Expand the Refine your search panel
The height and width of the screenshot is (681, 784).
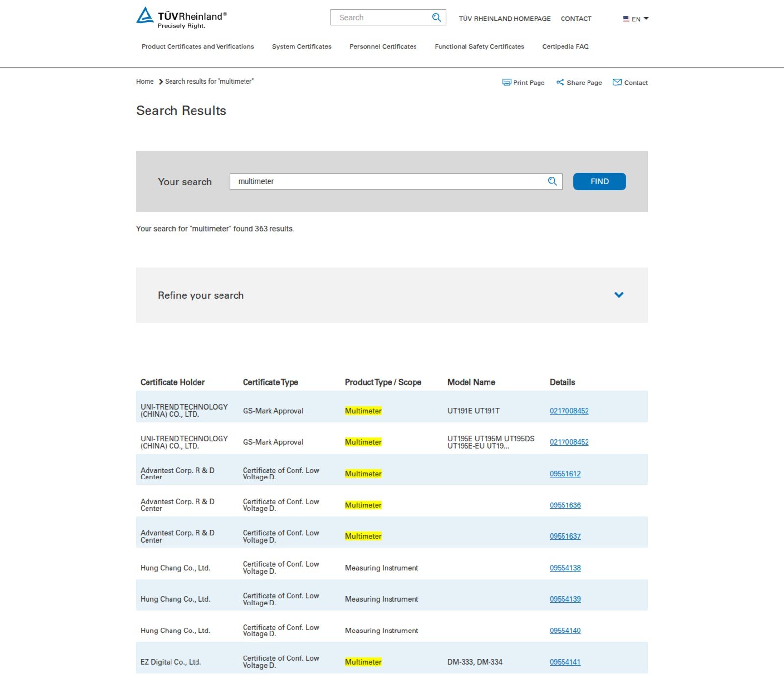click(x=619, y=295)
